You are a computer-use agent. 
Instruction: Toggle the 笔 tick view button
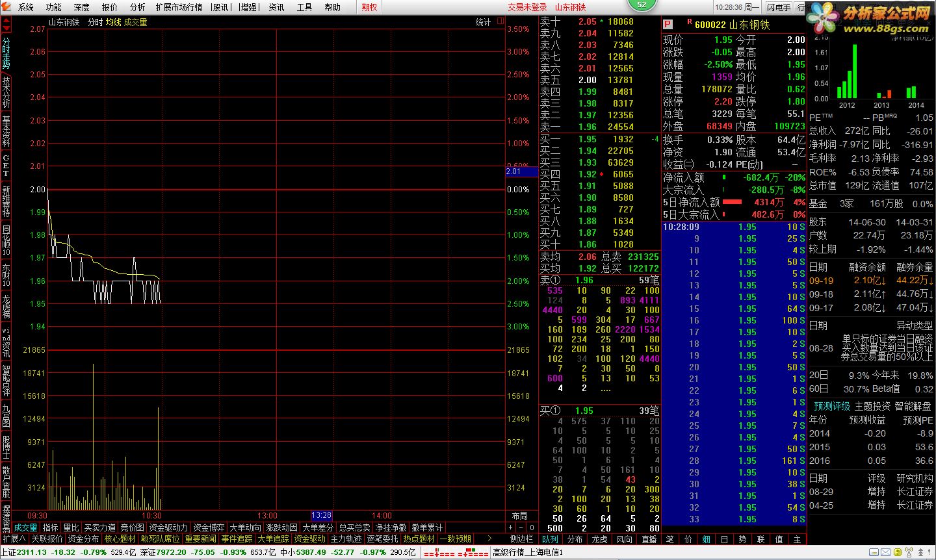669,539
